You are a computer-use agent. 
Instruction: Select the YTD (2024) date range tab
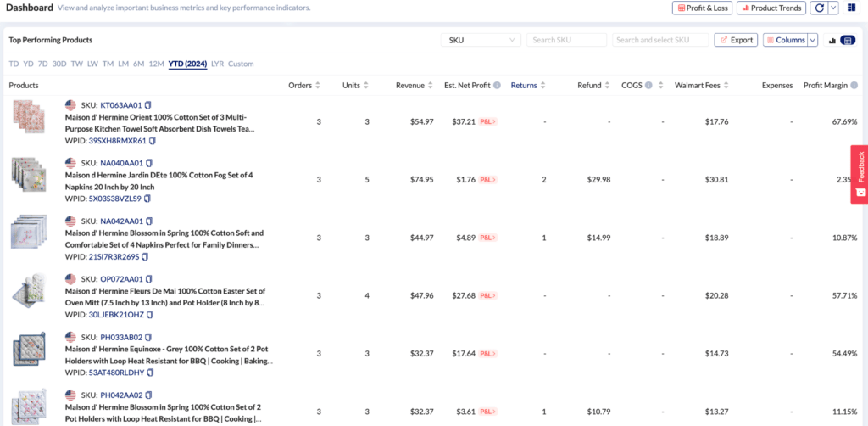coord(187,64)
